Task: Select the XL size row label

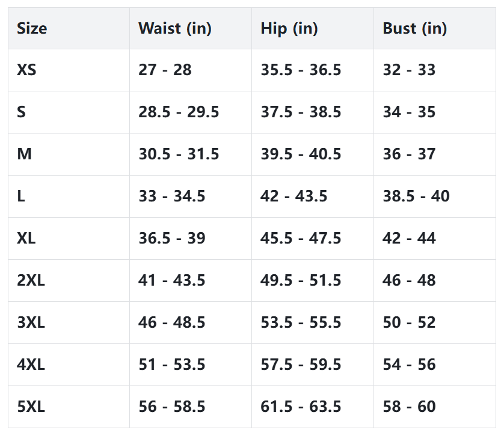Action: click(26, 239)
